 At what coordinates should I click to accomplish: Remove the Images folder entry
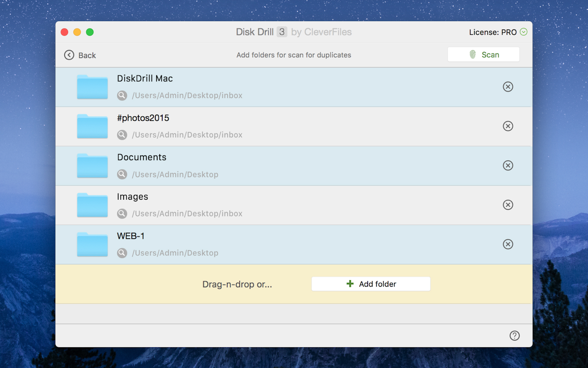pyautogui.click(x=508, y=205)
